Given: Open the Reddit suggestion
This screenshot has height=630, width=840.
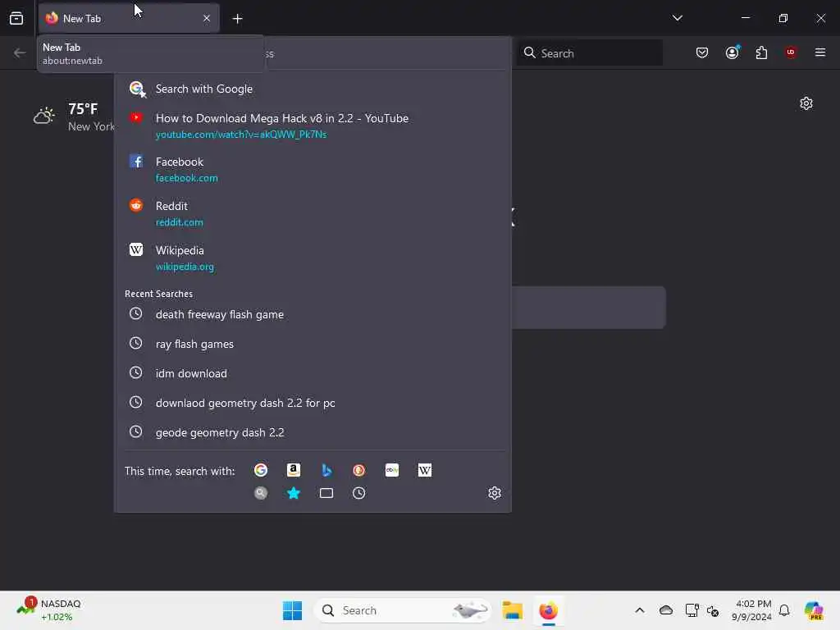Looking at the screenshot, I should pyautogui.click(x=313, y=214).
